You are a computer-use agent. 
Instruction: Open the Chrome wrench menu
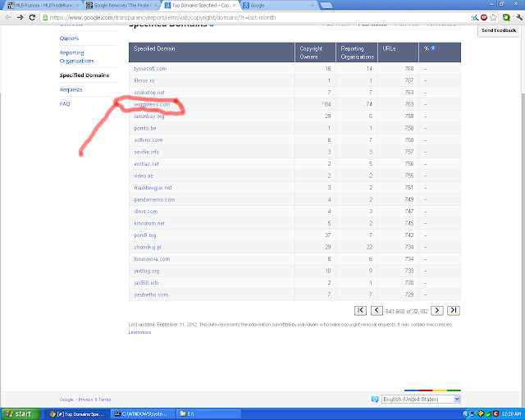519,17
